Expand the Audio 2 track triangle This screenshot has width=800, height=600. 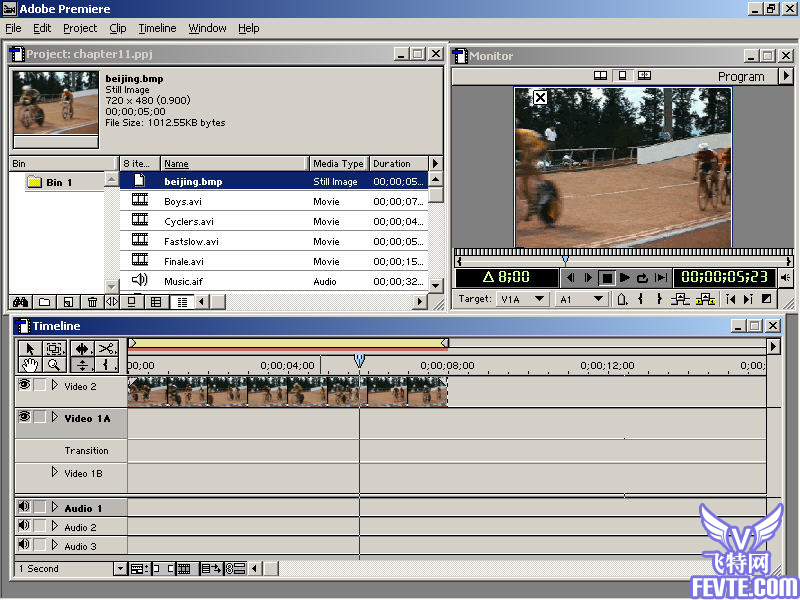pos(55,526)
